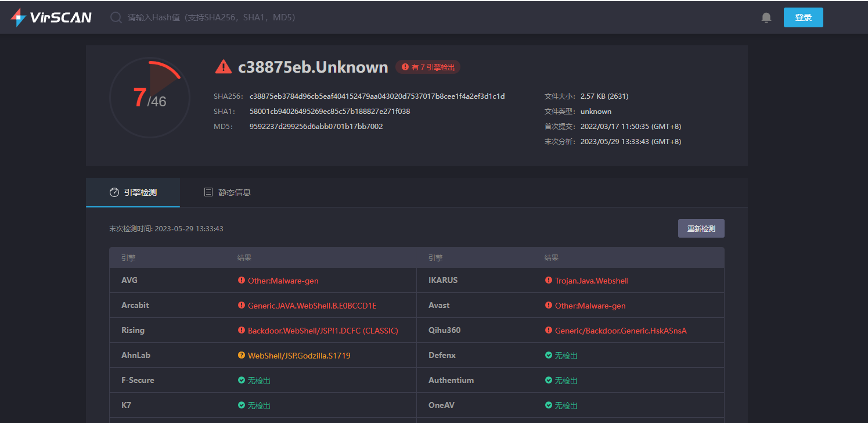868x423 pixels.
Task: Click the 登录 login button
Action: point(803,17)
